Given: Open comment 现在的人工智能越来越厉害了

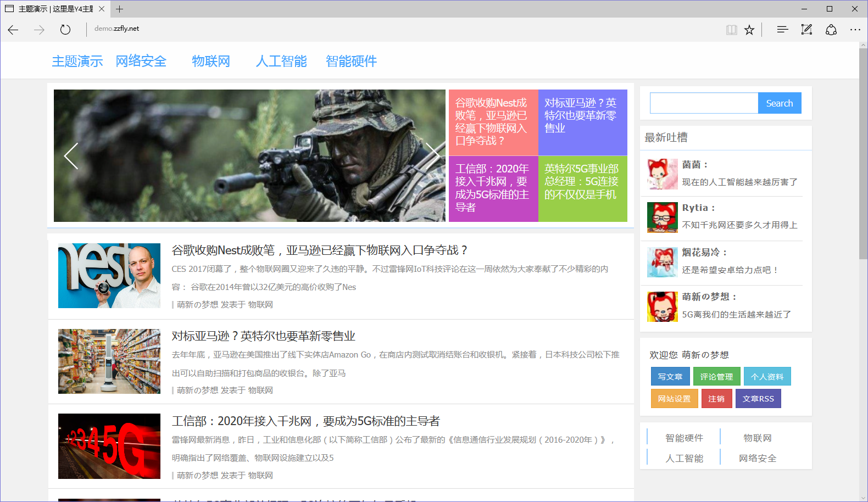Looking at the screenshot, I should coord(740,182).
